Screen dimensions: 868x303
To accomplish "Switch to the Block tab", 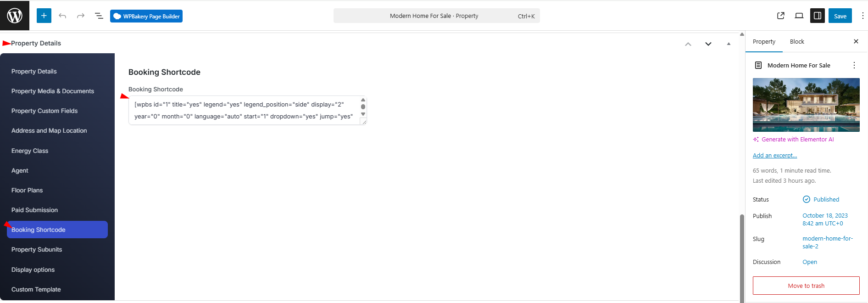I will click(x=797, y=42).
